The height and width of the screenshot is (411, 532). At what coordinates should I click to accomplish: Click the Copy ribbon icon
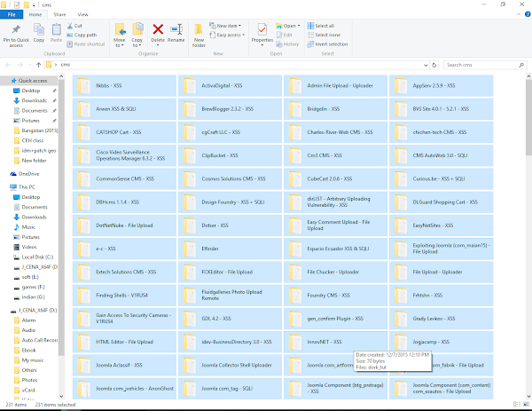point(39,29)
